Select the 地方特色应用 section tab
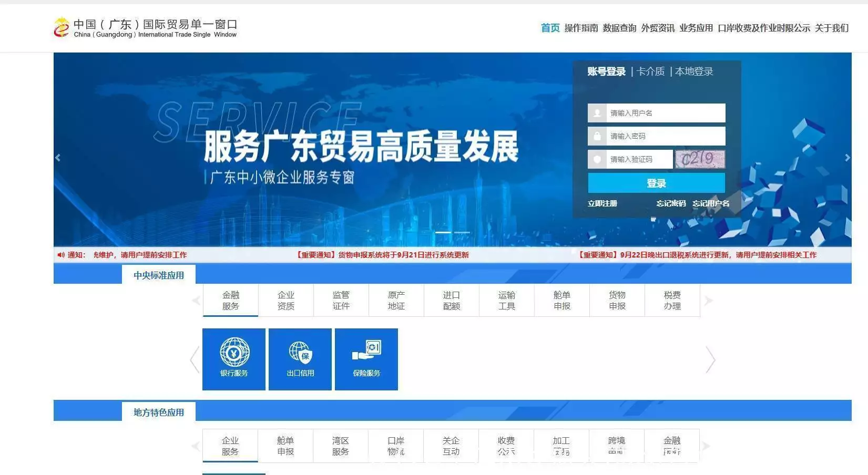This screenshot has width=868, height=475. coord(159,412)
